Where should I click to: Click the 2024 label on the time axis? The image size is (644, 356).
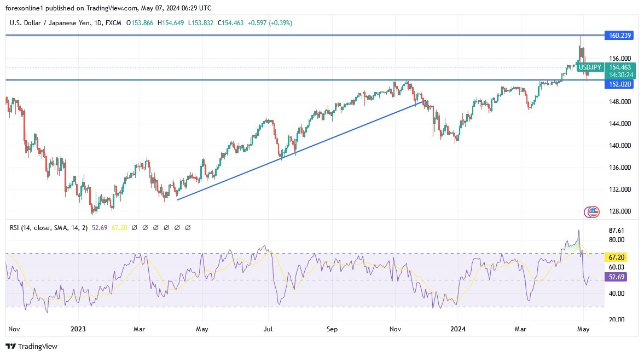[x=457, y=329]
